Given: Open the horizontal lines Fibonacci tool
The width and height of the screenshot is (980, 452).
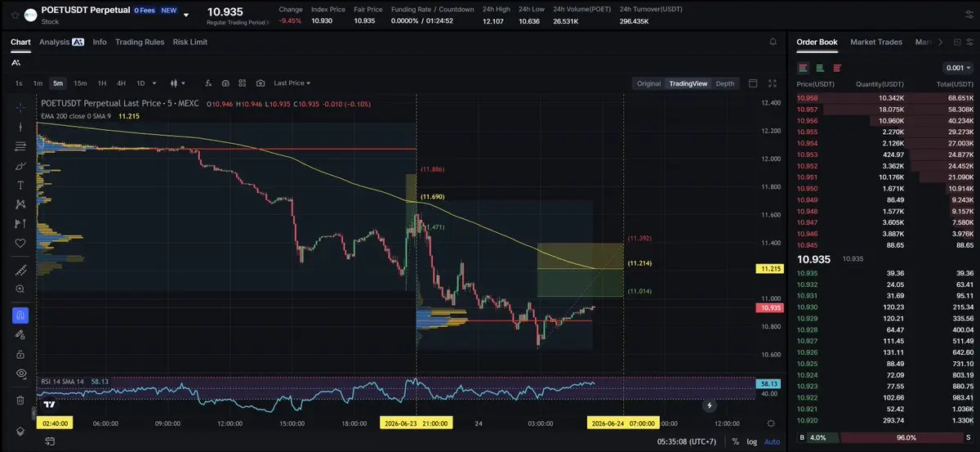Looking at the screenshot, I should (x=20, y=146).
